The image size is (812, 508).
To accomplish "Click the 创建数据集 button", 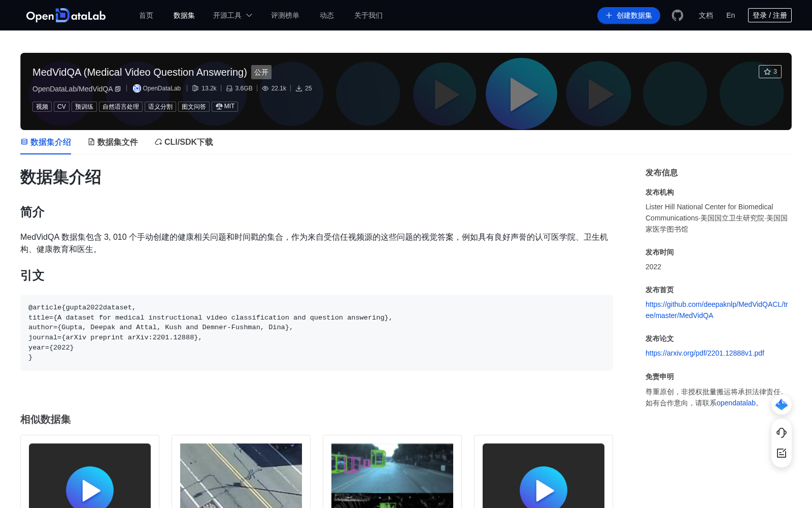I will pos(629,15).
